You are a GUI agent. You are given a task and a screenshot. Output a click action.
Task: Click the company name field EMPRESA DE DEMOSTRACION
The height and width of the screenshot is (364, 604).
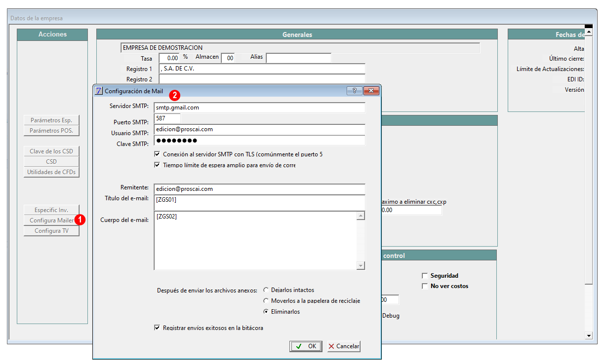click(x=300, y=48)
